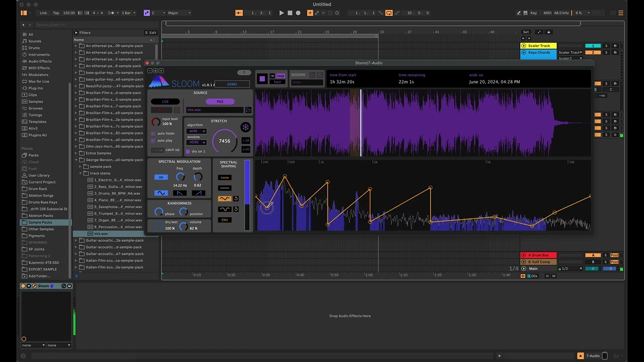
Task: Select Sounds in browser categories
Action: [x=35, y=41]
